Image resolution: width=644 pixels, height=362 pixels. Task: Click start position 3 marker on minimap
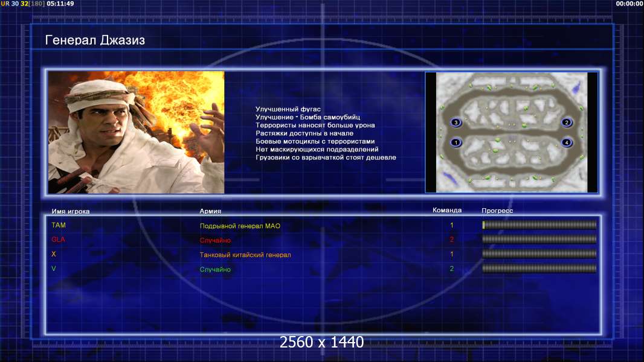point(456,122)
